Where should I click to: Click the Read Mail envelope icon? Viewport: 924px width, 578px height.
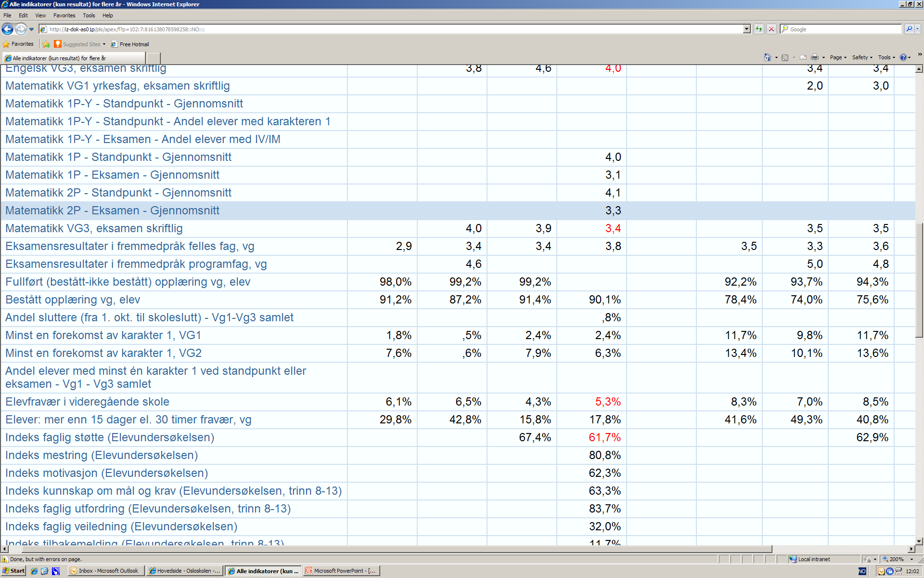[x=803, y=57]
